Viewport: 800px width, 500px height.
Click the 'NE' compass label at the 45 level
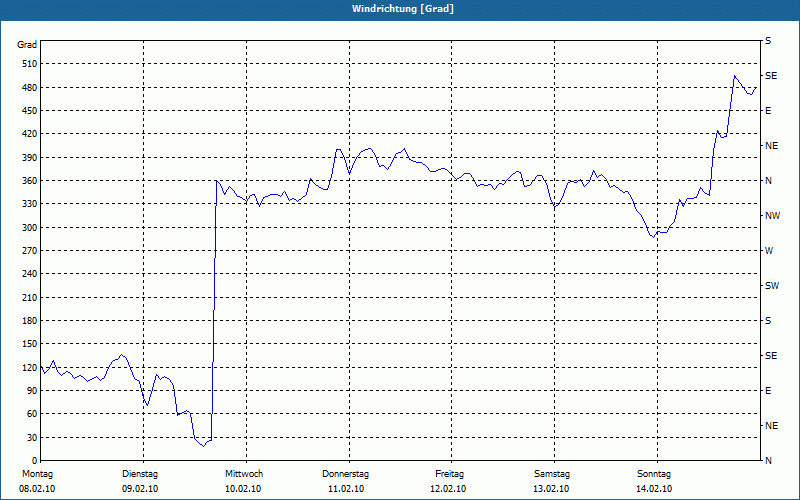tap(771, 426)
